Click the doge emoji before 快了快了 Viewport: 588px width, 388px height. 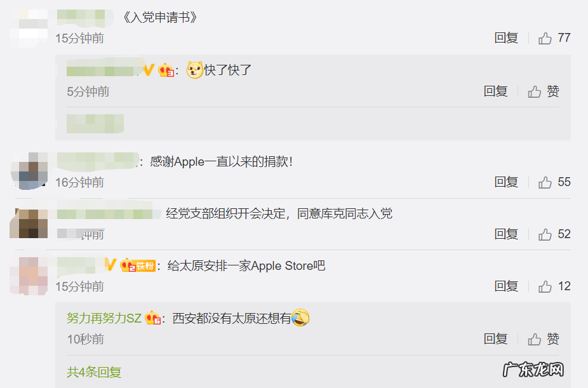coord(195,70)
